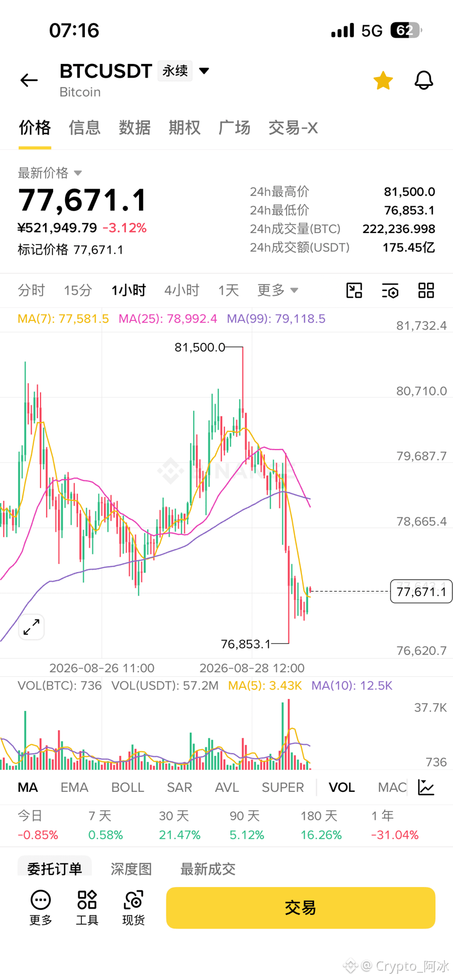Tap the MA(7): 77,581.5 legend label
Viewport: 453px width, 980px height.
(x=63, y=319)
